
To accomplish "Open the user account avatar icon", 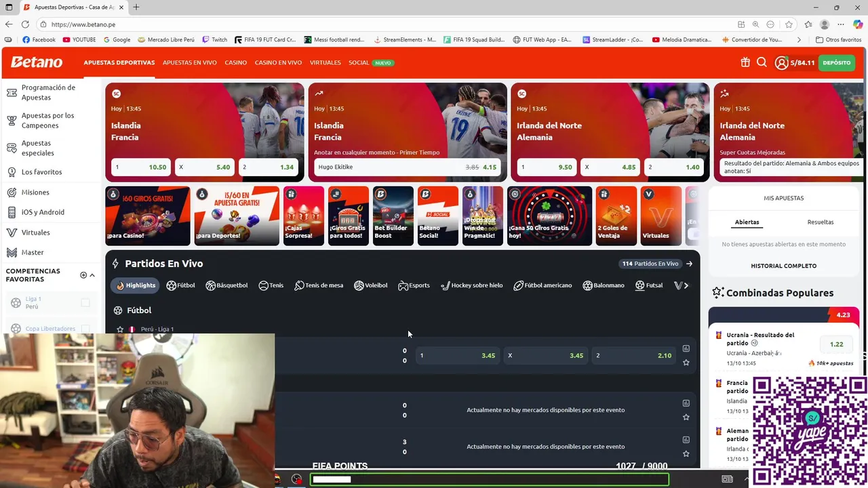I will [781, 62].
